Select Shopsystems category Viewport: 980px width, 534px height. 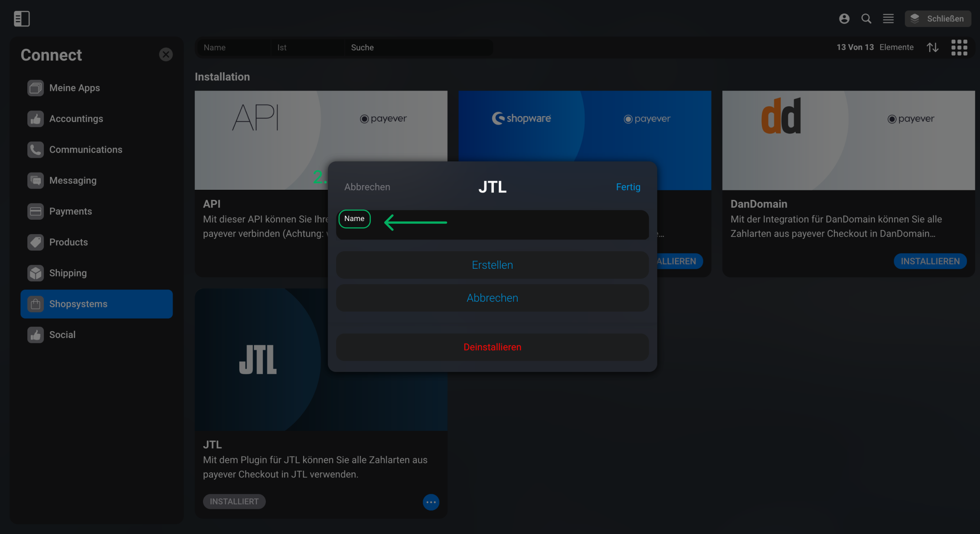97,304
